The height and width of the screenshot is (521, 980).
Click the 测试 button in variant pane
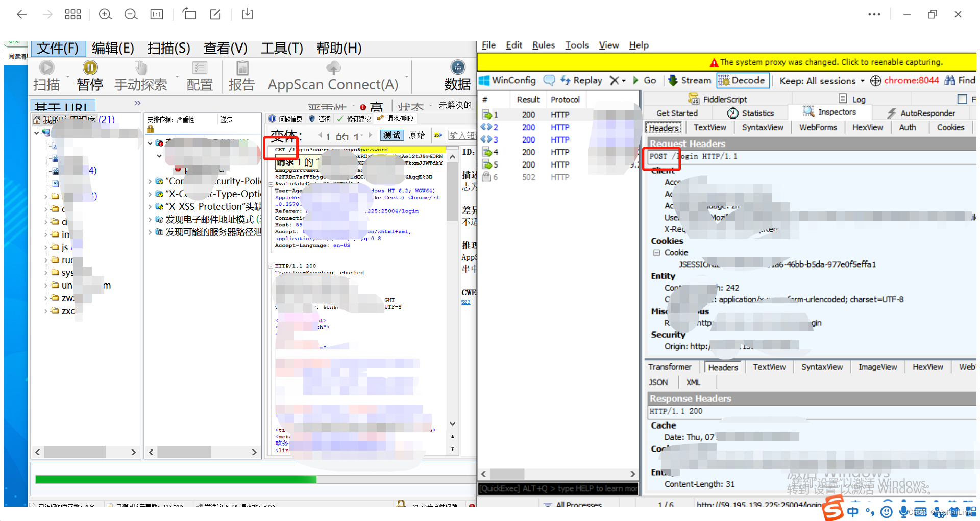tap(391, 135)
